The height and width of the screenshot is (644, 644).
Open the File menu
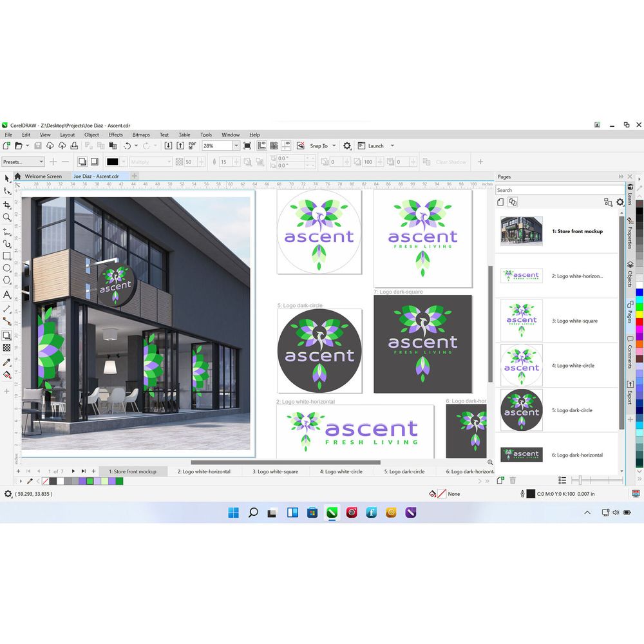[8, 135]
